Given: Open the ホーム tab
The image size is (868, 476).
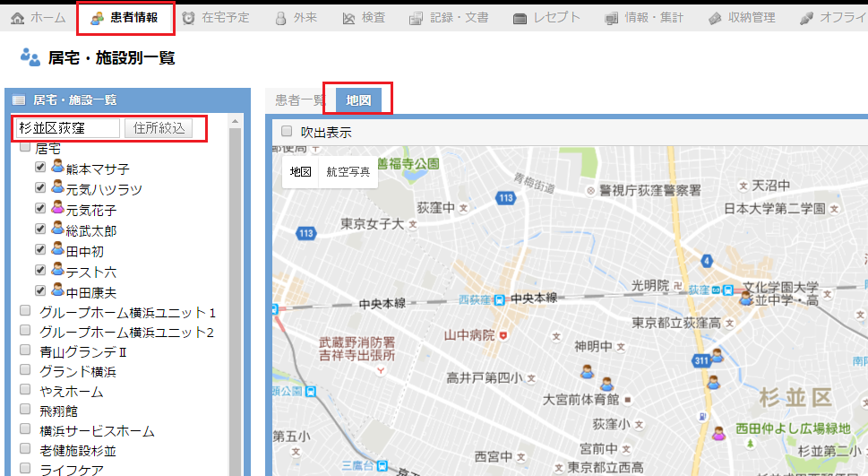Looking at the screenshot, I should 39,18.
